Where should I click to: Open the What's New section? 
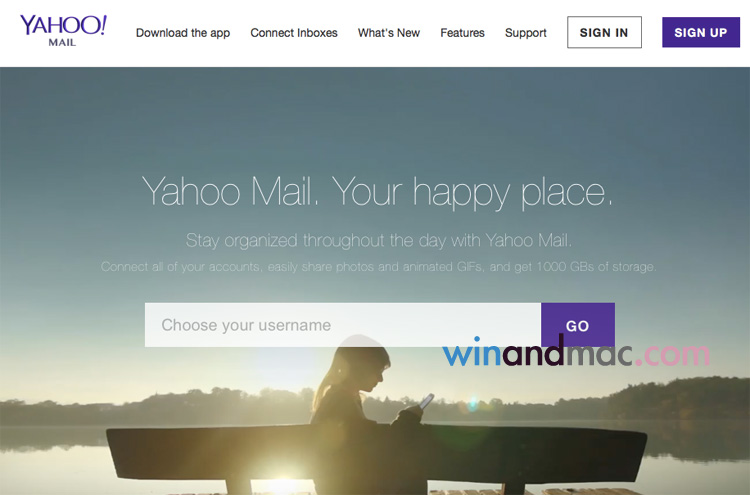388,33
